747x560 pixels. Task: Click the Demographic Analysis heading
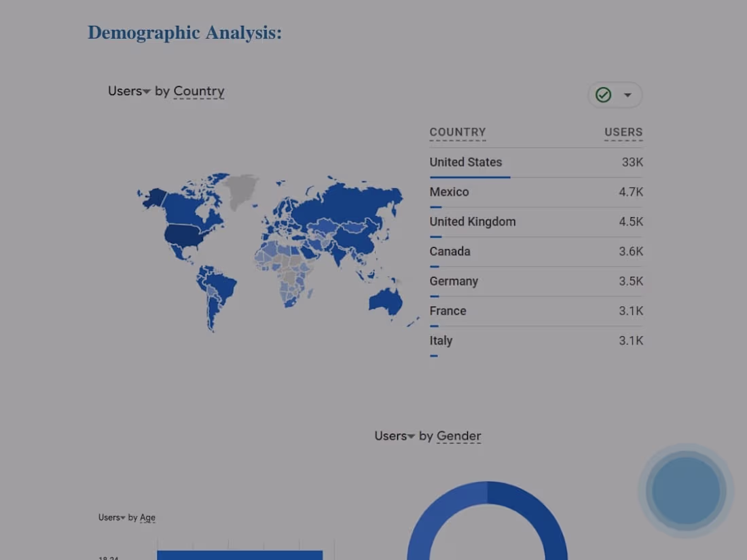click(185, 33)
